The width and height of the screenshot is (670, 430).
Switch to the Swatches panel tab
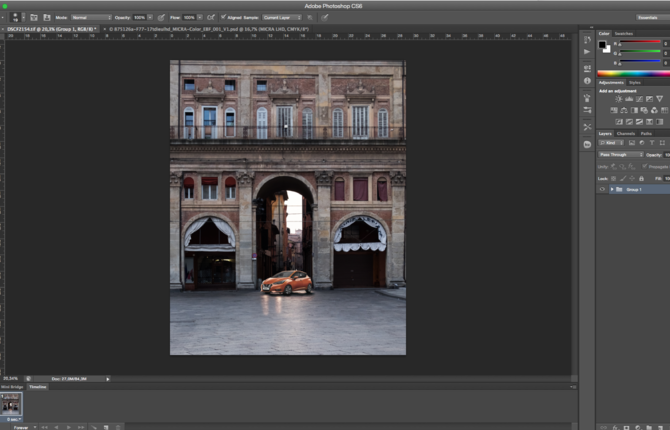[x=623, y=33]
